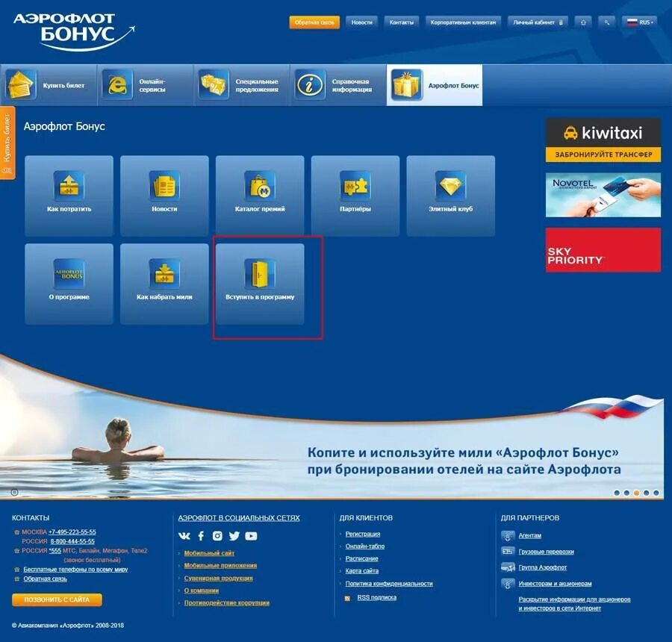Click АЭРОФЛОТ В СОЦИАЛЬНЫХ СЕТЯХ heading link
672x642 pixels.
click(x=239, y=518)
